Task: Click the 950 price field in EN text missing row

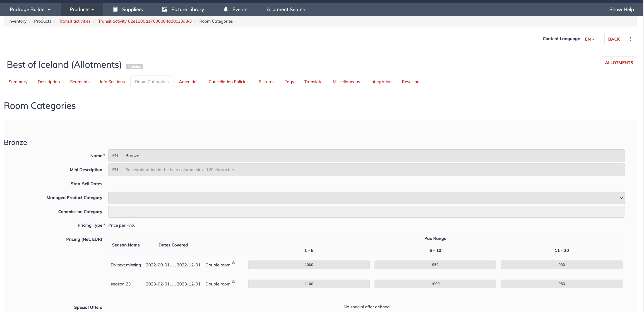Action: point(435,265)
